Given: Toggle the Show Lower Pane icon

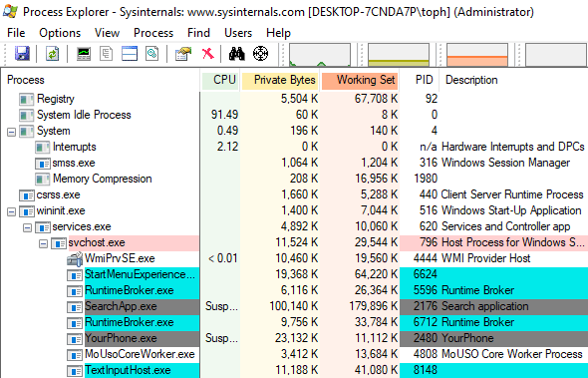Looking at the screenshot, I should coord(130,54).
